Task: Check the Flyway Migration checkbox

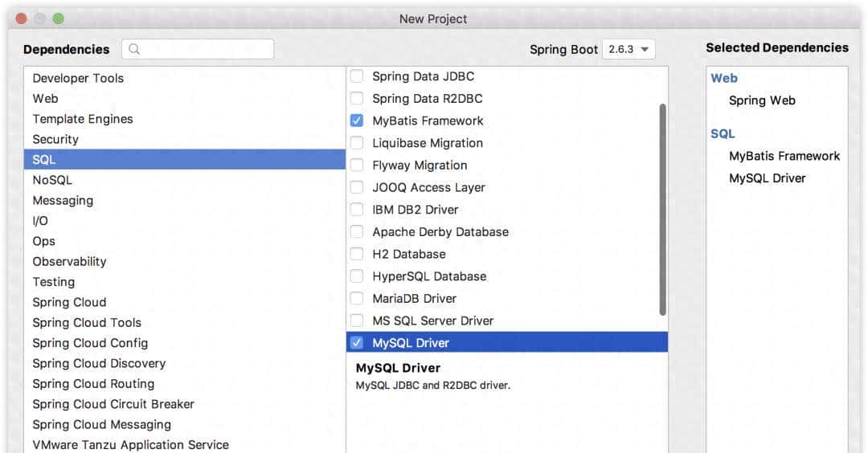Action: pyautogui.click(x=357, y=165)
